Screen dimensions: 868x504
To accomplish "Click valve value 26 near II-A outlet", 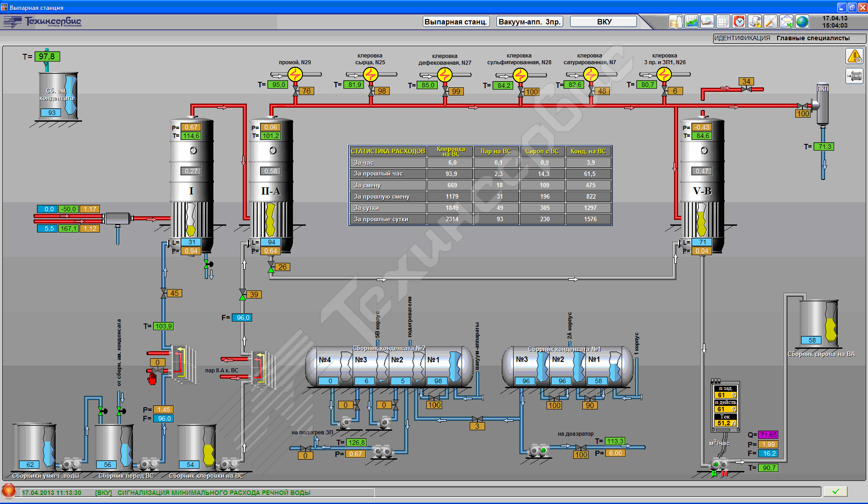I will 283,267.
